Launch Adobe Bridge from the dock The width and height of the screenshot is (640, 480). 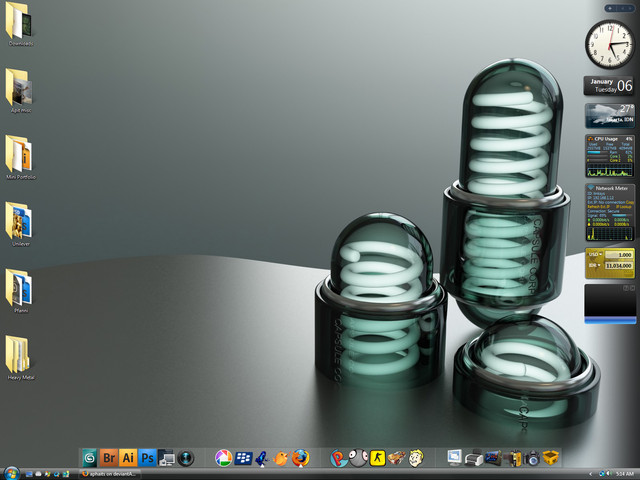(109, 458)
